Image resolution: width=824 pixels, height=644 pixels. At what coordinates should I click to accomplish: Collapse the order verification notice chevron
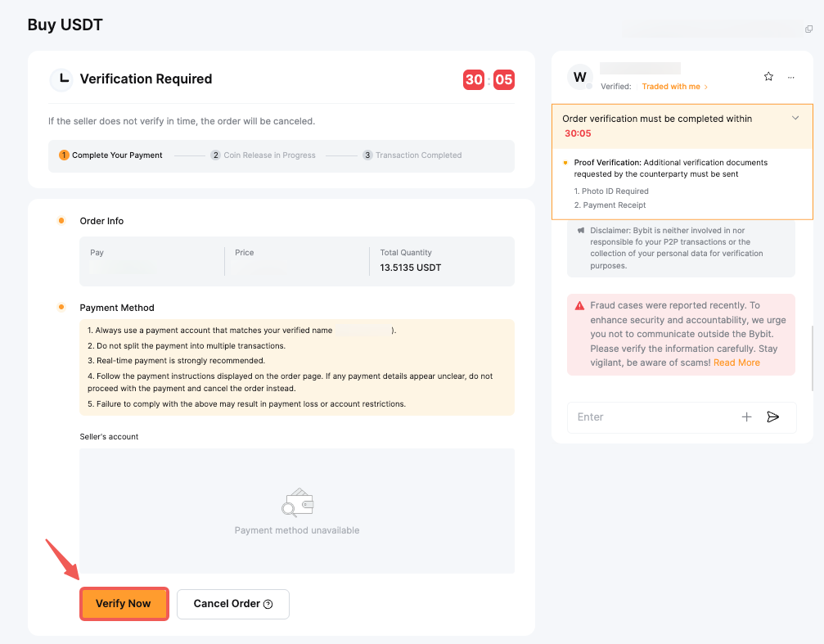coord(795,119)
